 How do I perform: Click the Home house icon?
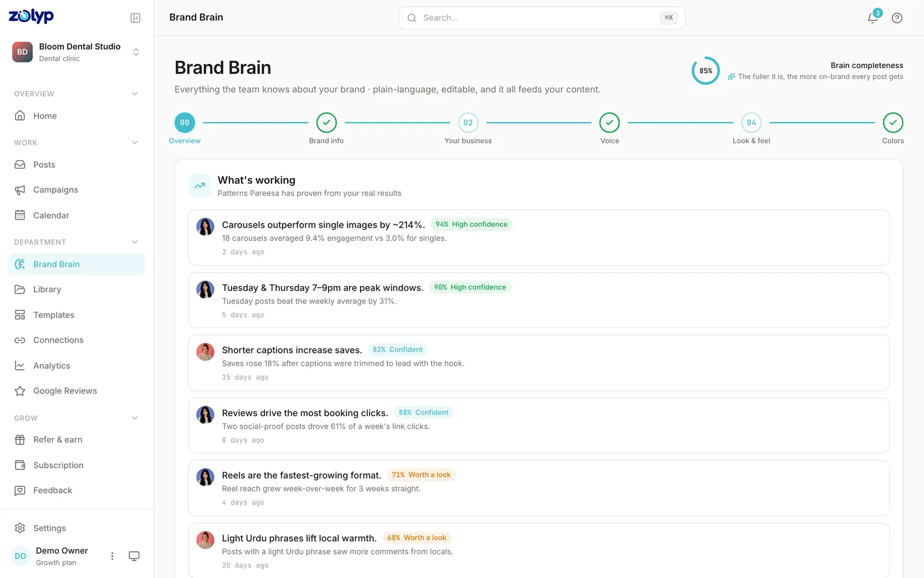pos(20,116)
